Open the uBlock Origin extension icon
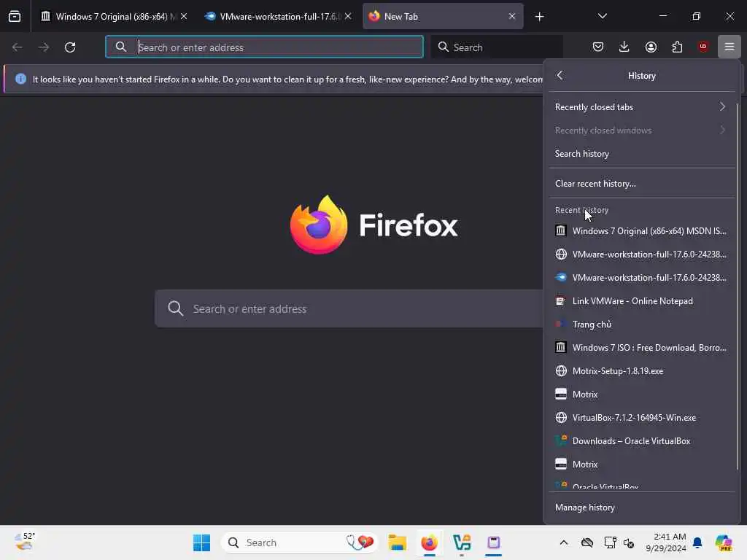This screenshot has width=747, height=560. (x=703, y=47)
